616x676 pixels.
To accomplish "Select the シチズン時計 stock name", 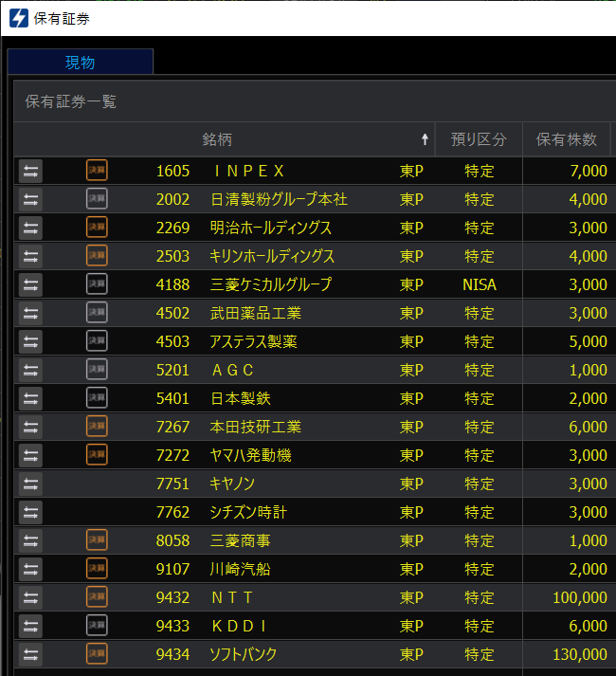I will tap(248, 513).
